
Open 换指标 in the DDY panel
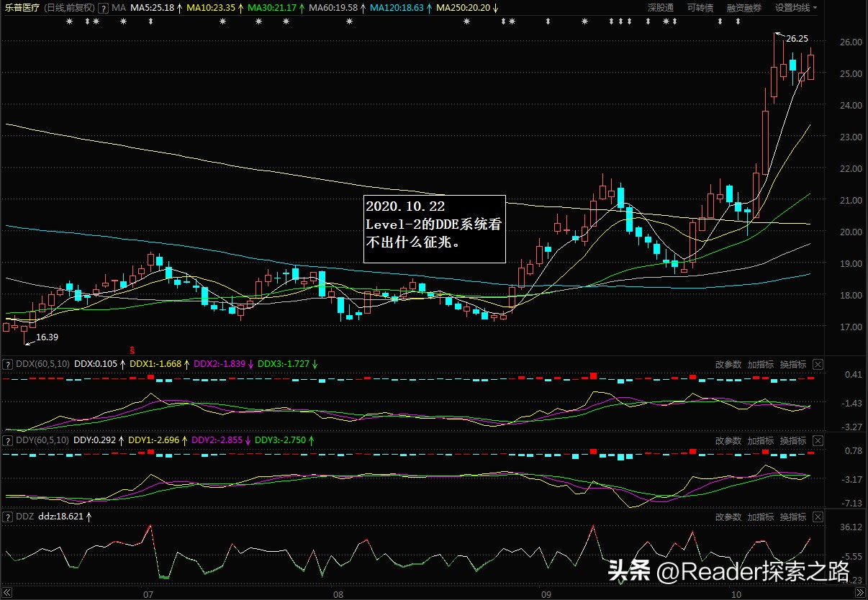(x=793, y=440)
